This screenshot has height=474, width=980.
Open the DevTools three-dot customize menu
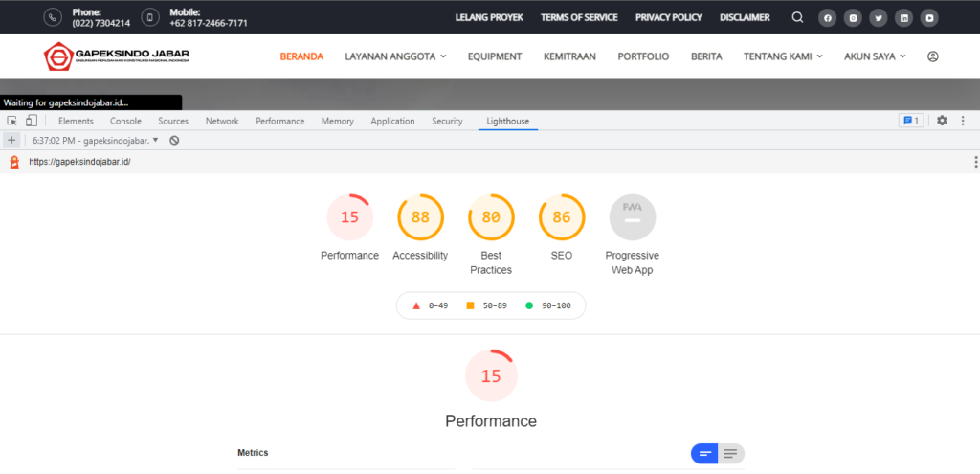click(963, 121)
